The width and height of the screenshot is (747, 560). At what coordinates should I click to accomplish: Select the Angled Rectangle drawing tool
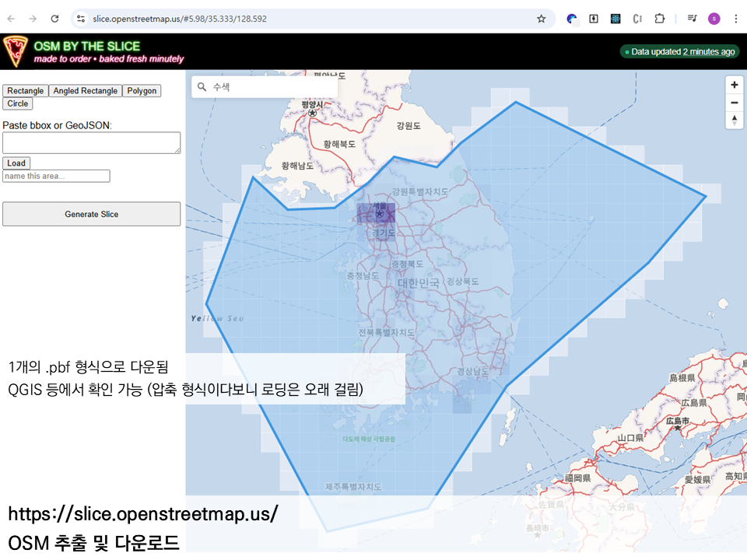(x=86, y=90)
